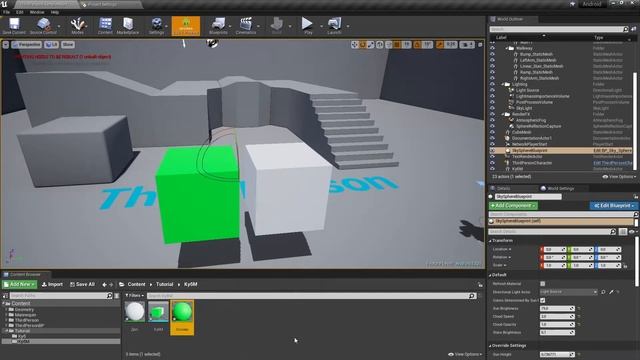640x360 pixels.
Task: Toggle grid snapping in viewport toolbar
Action: pos(397,44)
